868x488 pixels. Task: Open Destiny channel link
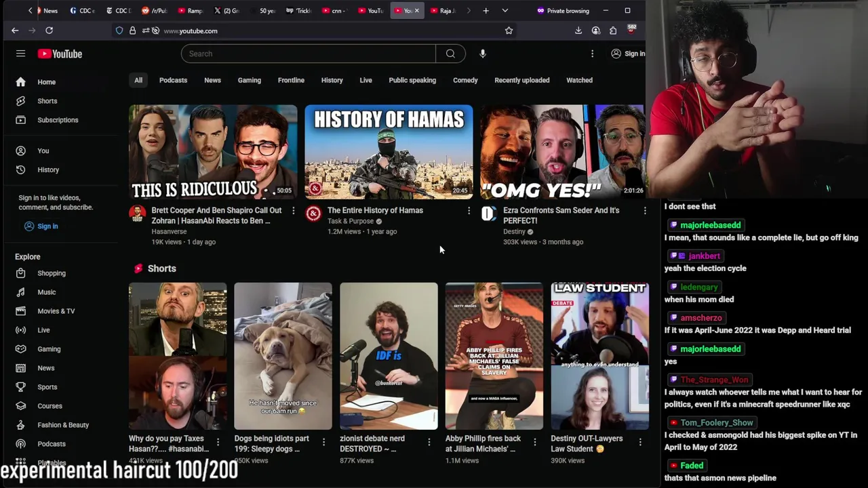(514, 232)
